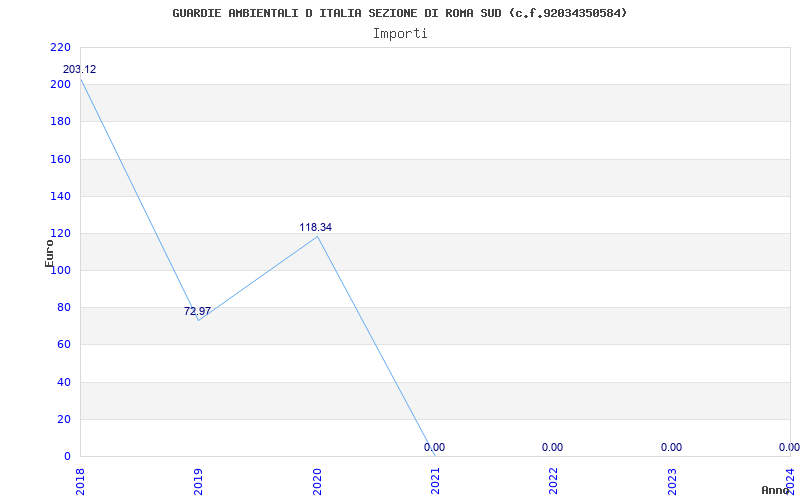
Task: Click the Euro axis title
Action: point(49,254)
